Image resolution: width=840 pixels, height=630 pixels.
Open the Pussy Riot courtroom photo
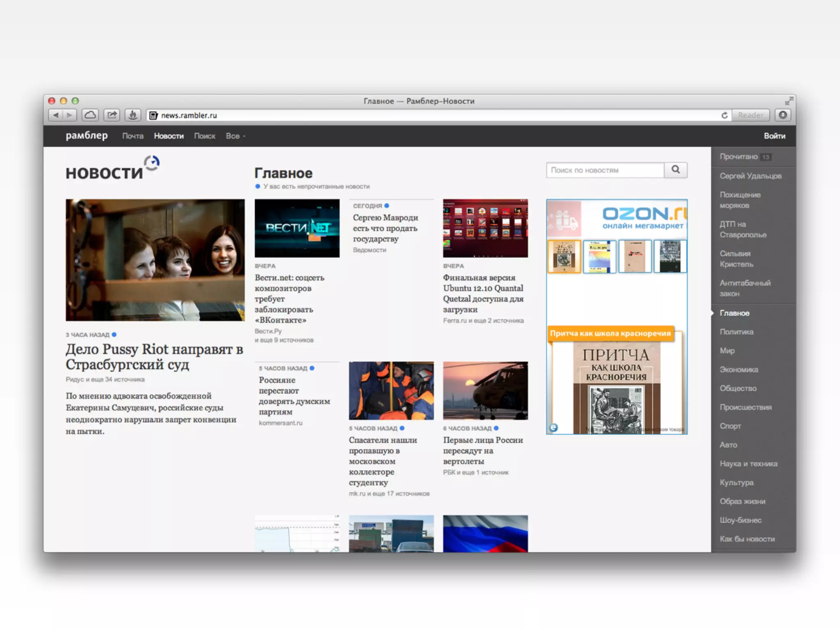coord(155,260)
